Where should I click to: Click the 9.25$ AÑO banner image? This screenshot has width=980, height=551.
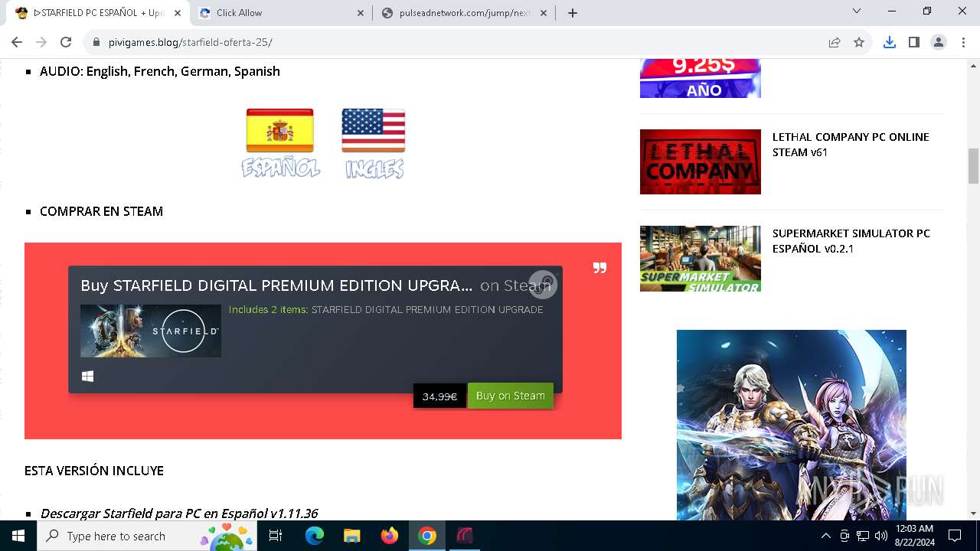pyautogui.click(x=701, y=78)
